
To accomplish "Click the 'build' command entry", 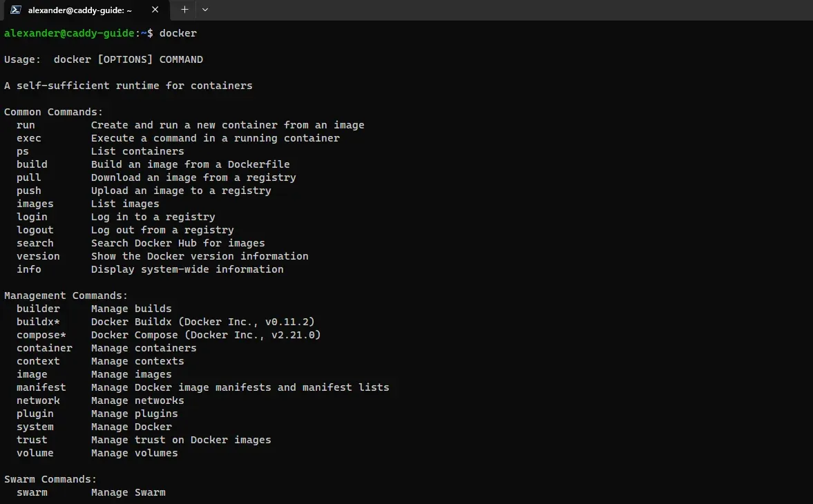I will [x=32, y=164].
